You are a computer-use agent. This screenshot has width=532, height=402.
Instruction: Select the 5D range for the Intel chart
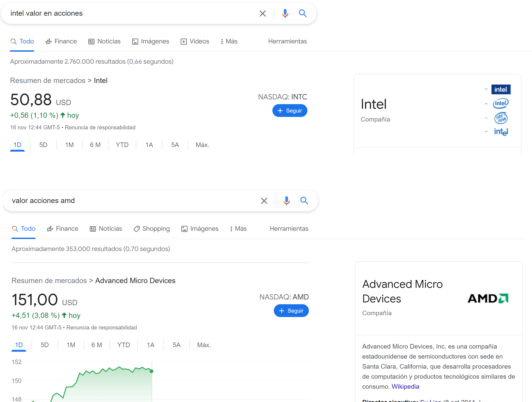tap(43, 145)
